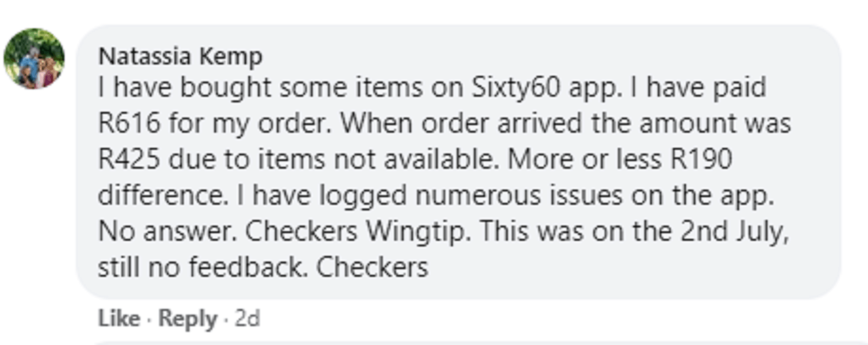Click the word Sixty60 in comment

pos(516,88)
